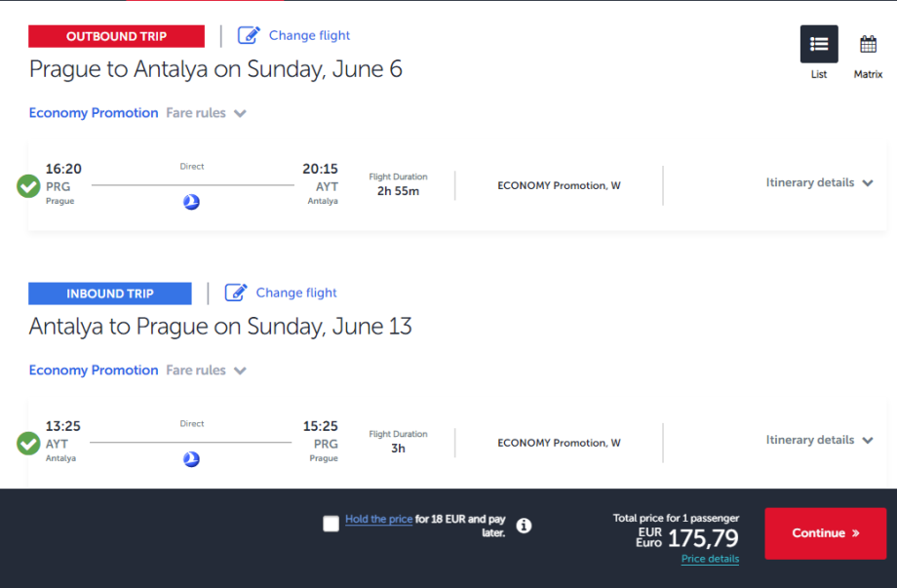The image size is (897, 588).
Task: Click outbound Economy Promotion fare label
Action: coord(94,113)
